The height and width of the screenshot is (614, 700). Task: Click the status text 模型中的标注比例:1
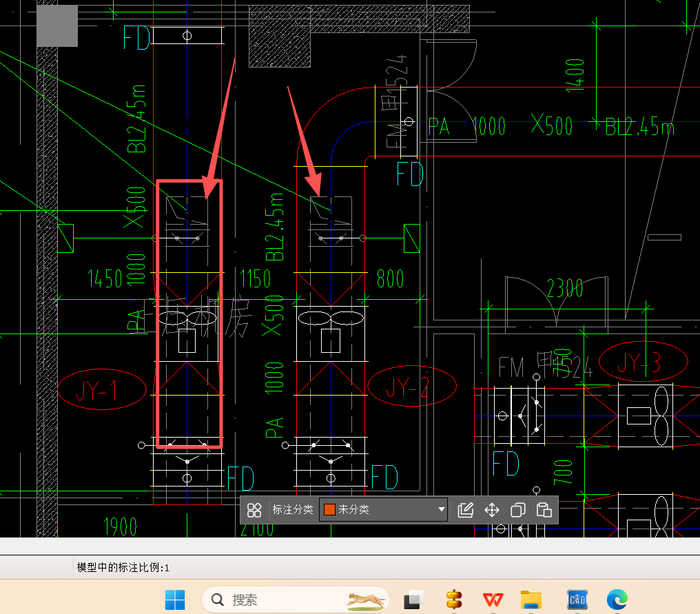pos(123,568)
